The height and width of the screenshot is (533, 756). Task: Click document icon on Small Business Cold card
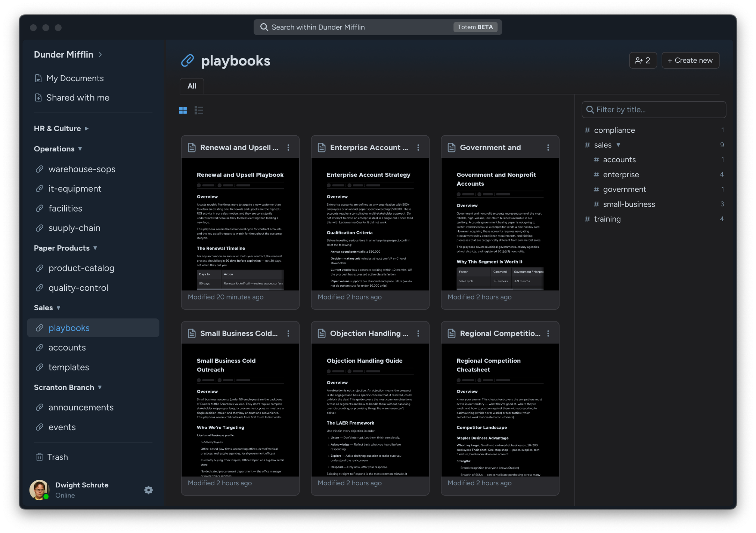tap(192, 333)
